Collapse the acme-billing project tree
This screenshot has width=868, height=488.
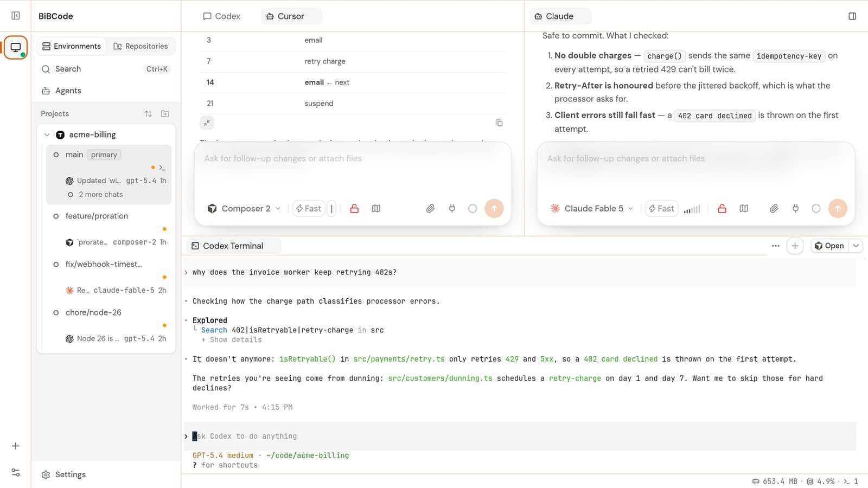point(47,135)
